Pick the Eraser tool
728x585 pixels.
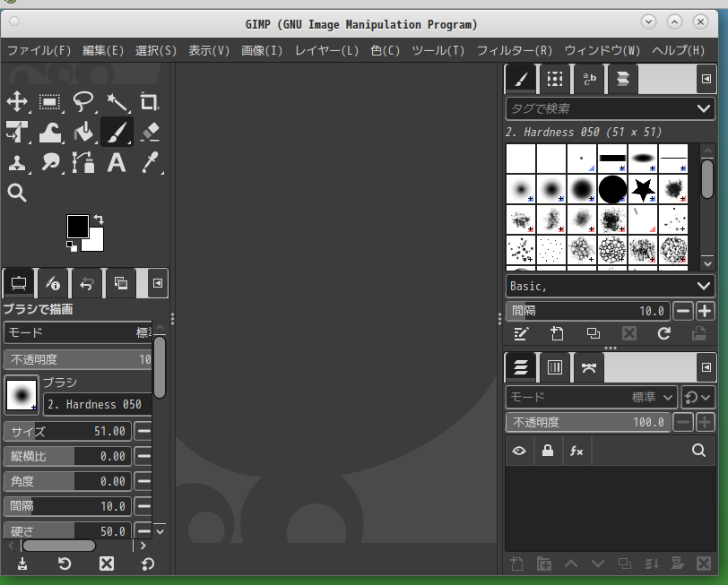point(150,133)
